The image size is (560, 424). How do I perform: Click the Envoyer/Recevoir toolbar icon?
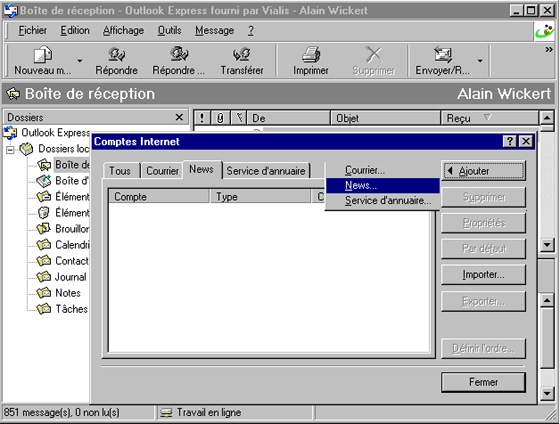[x=443, y=55]
